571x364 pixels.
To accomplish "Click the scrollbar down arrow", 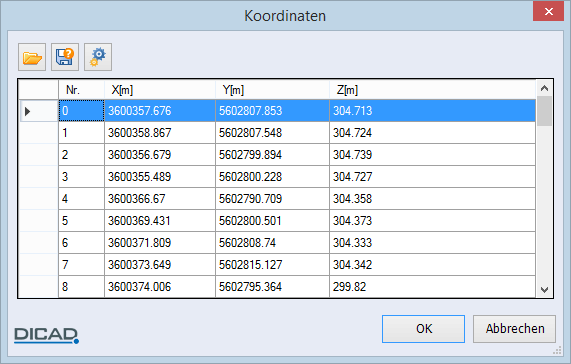I will click(x=544, y=290).
